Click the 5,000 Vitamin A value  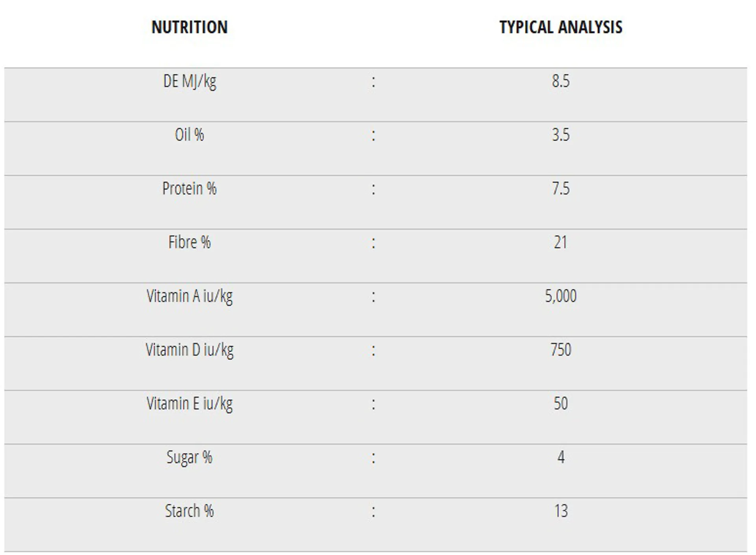[x=561, y=296]
